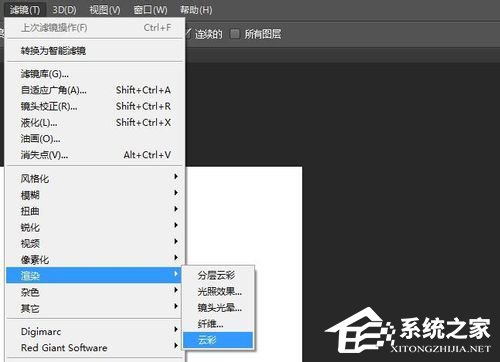Open the 帮助(H) menu
Viewport: 500px width, 362px height.
[x=196, y=10]
